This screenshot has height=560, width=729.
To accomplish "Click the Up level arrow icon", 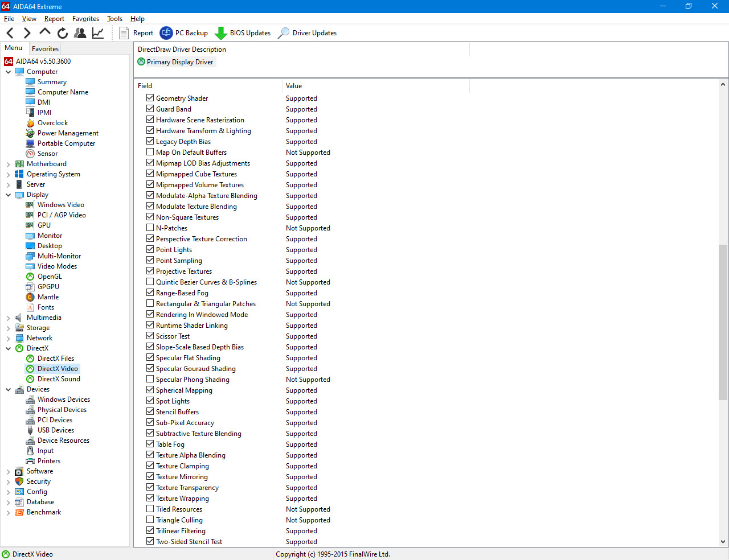I will 45,32.
